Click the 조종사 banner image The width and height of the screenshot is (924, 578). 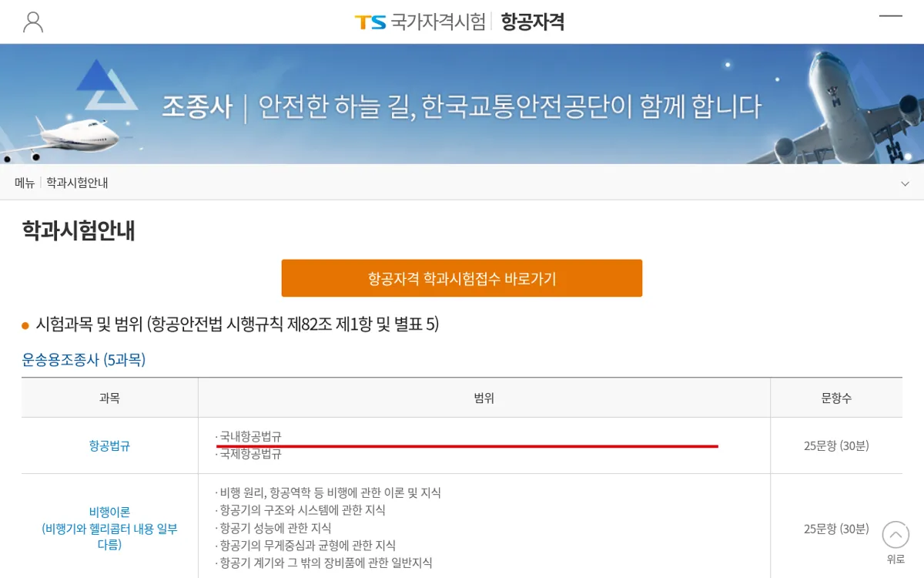[x=462, y=104]
